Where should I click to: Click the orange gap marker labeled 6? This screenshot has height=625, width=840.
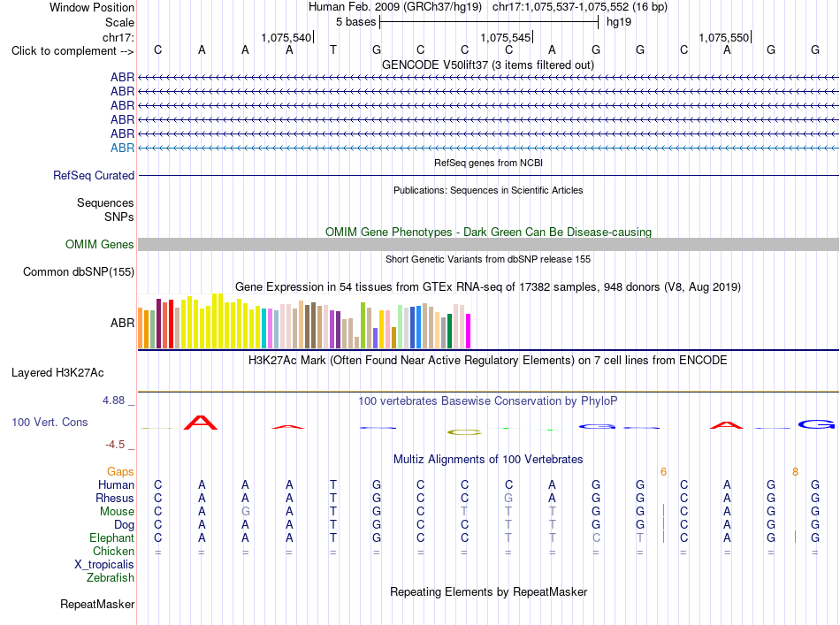click(x=663, y=472)
